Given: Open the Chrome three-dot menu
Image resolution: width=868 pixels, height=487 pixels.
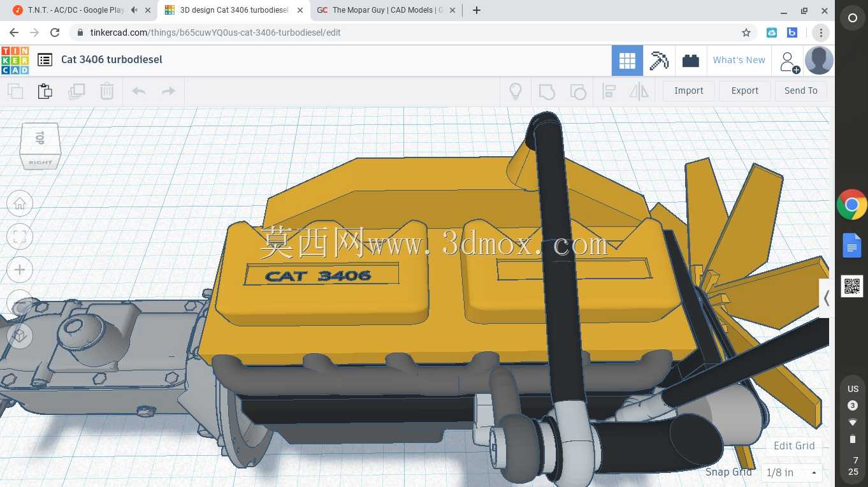Looking at the screenshot, I should (821, 33).
